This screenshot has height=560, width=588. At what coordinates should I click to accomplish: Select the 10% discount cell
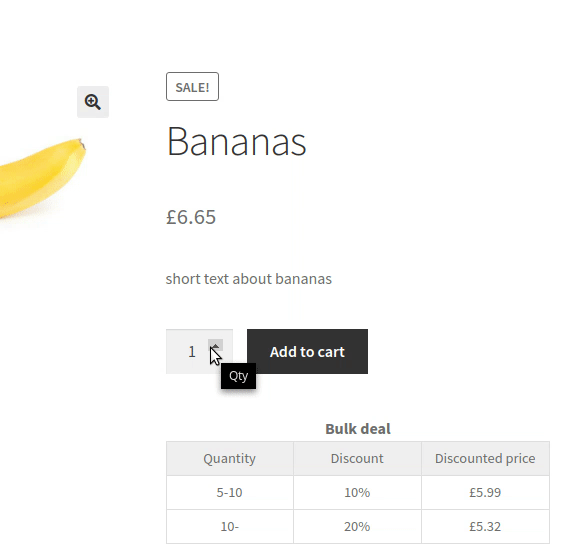357,492
